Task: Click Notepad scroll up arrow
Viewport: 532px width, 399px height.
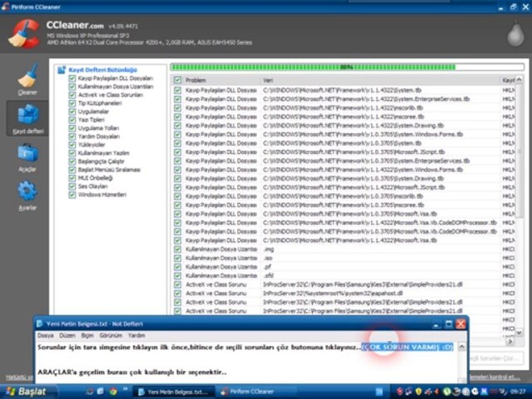Action: pos(462,347)
